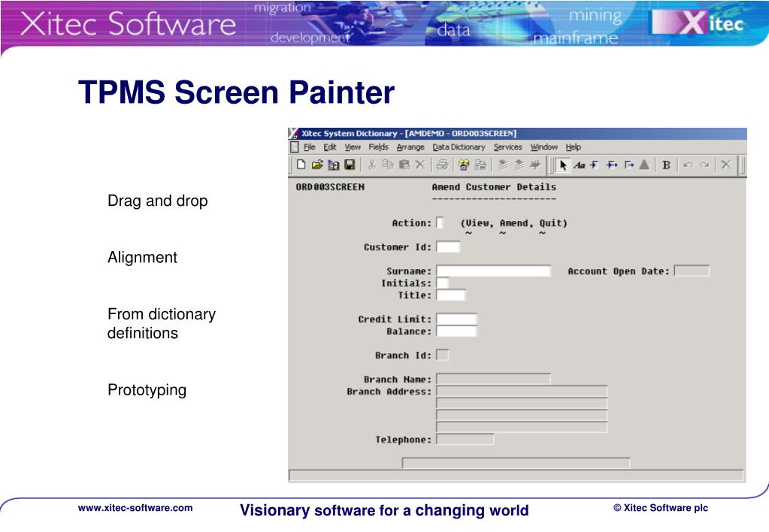Click the Undo arrow icon
The height and width of the screenshot is (532, 769).
point(688,165)
